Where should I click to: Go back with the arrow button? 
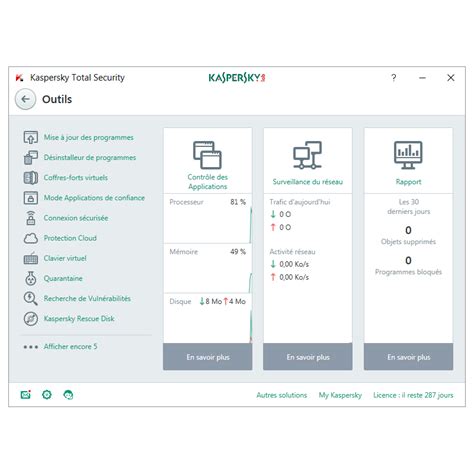pos(25,99)
